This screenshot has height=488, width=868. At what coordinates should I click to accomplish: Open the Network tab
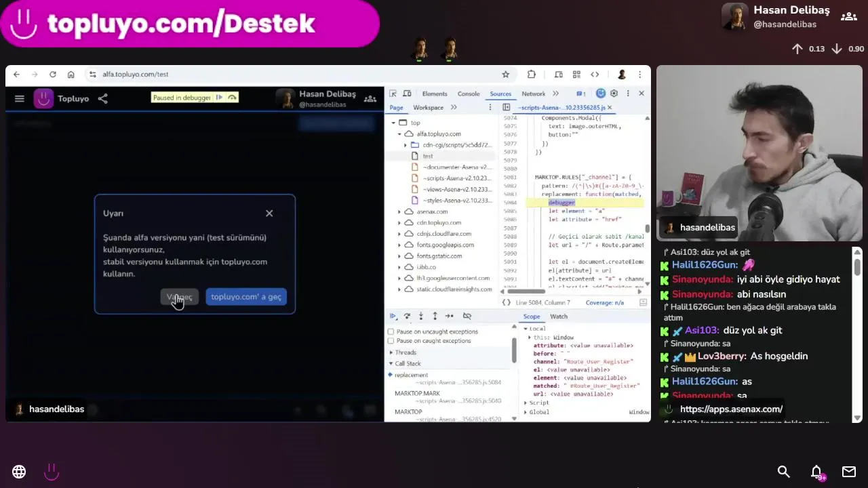[x=534, y=94]
